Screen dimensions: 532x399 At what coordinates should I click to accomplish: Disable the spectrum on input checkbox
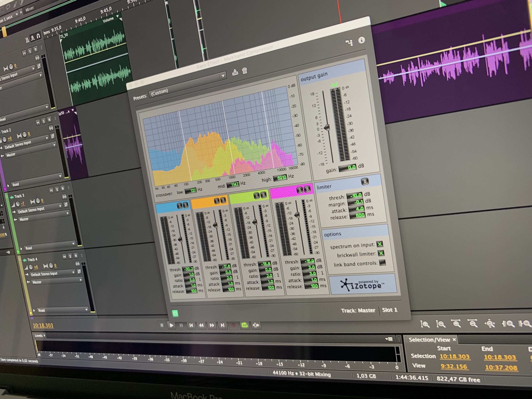pyautogui.click(x=380, y=244)
